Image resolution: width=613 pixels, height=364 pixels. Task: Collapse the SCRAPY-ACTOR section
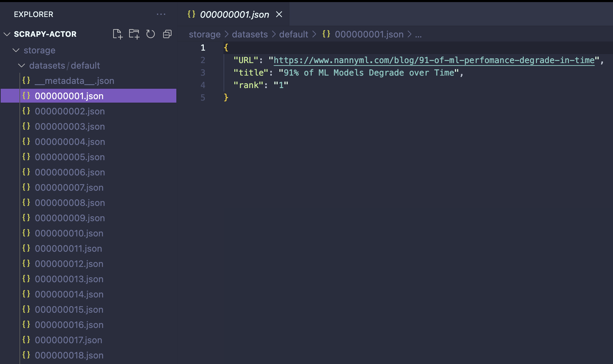tap(6, 34)
